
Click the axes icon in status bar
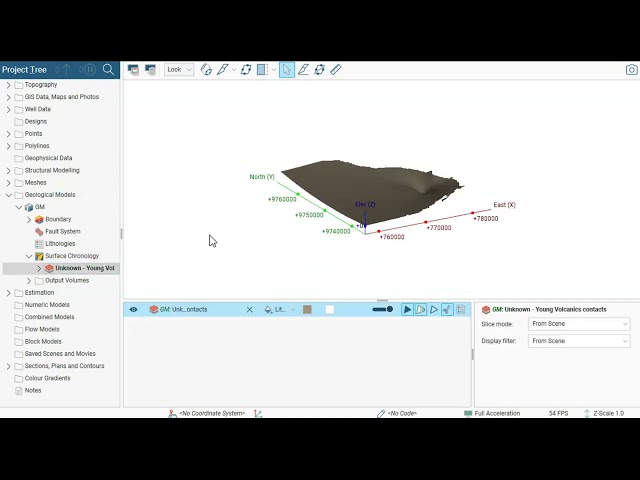[x=258, y=413]
